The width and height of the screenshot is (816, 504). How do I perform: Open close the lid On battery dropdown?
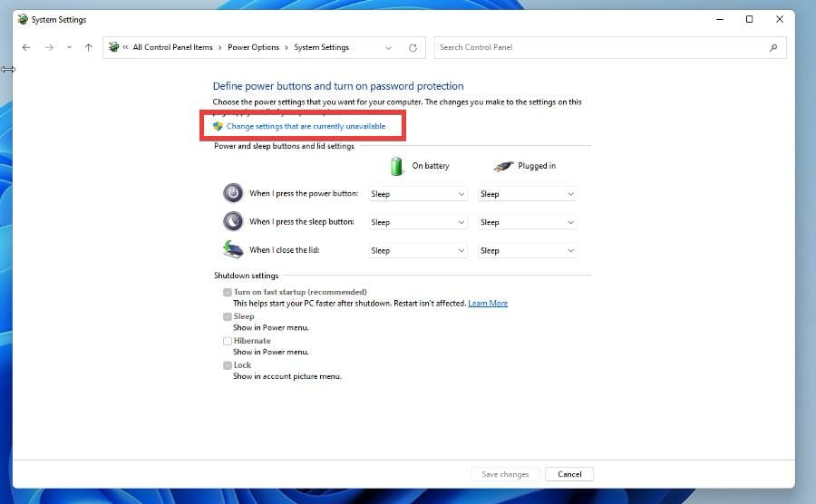(x=418, y=251)
